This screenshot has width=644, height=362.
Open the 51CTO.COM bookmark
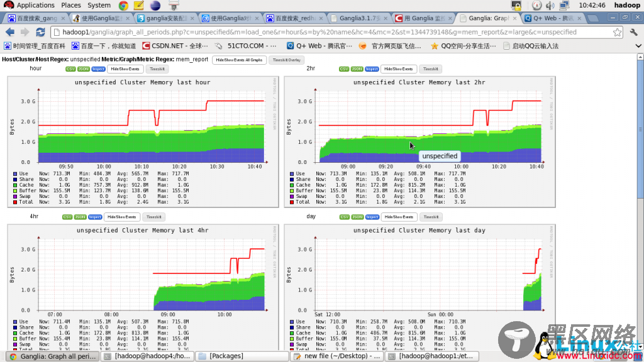pyautogui.click(x=246, y=46)
